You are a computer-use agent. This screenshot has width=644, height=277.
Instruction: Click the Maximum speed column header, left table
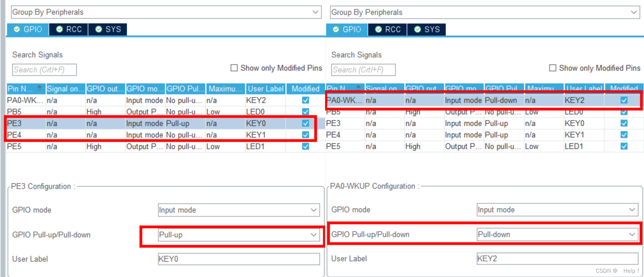(225, 88)
